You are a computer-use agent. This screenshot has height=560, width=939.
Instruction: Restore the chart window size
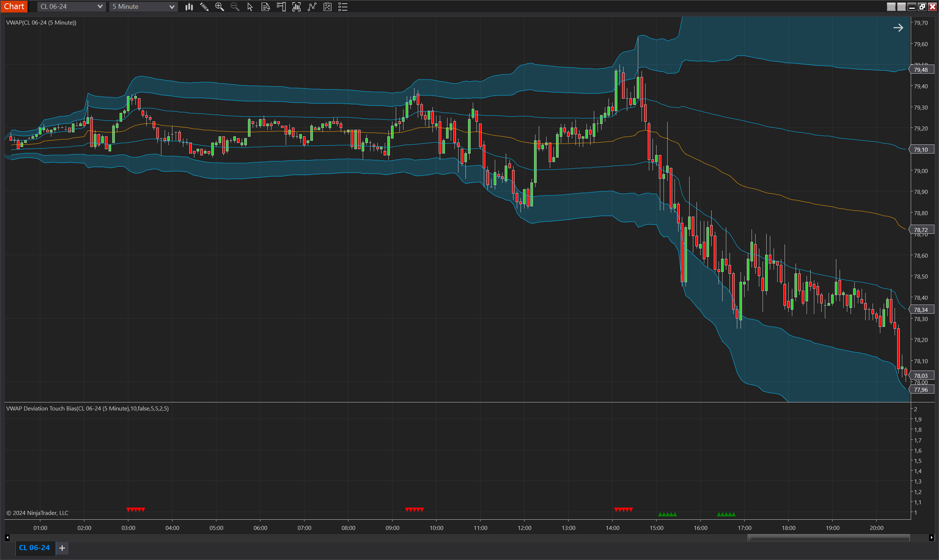coord(922,7)
